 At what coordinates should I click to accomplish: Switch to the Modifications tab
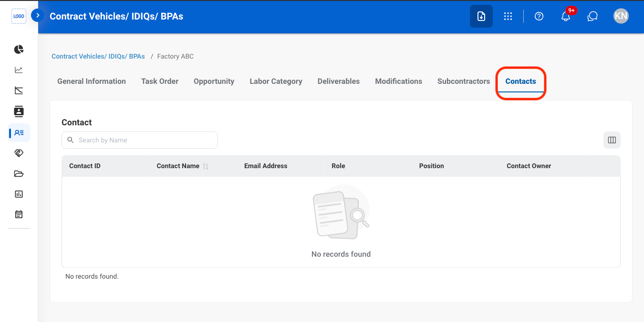click(x=398, y=81)
